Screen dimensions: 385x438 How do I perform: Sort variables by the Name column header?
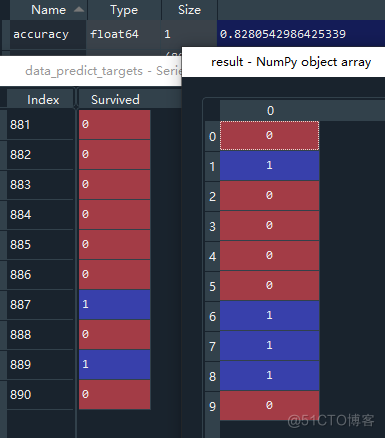click(48, 10)
